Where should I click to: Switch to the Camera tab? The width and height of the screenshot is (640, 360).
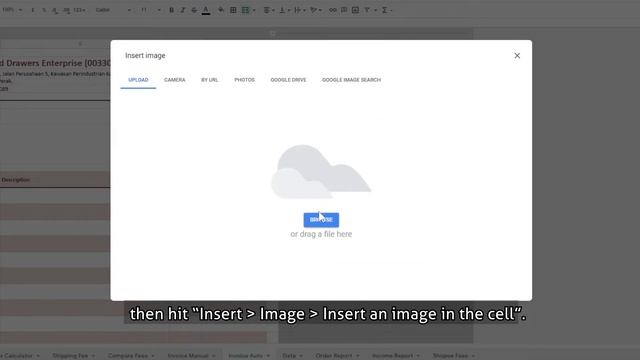pos(175,80)
